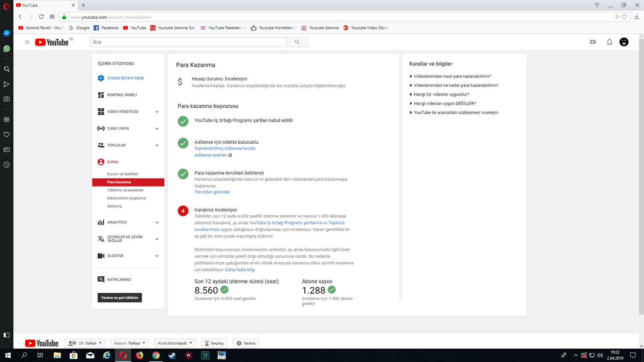Open Messenger in Opera sidebar

(x=6, y=33)
